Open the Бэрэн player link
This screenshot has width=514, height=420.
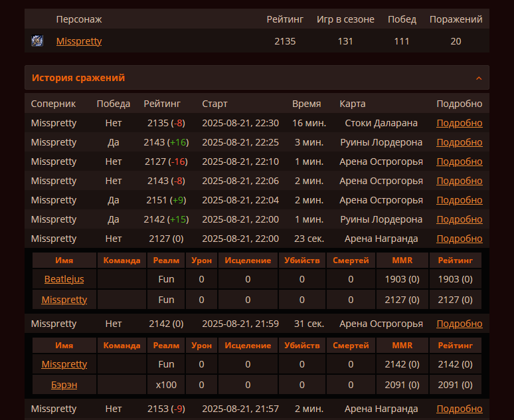coord(64,385)
